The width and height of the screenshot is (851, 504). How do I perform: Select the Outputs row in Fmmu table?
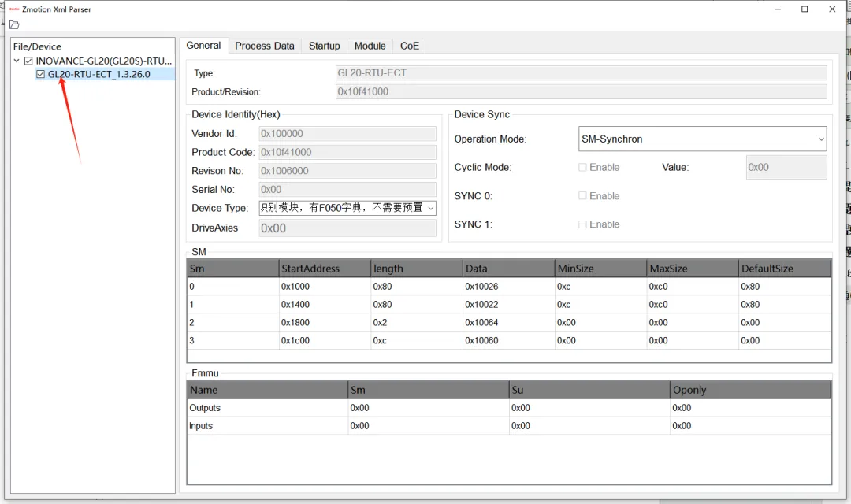(x=508, y=408)
